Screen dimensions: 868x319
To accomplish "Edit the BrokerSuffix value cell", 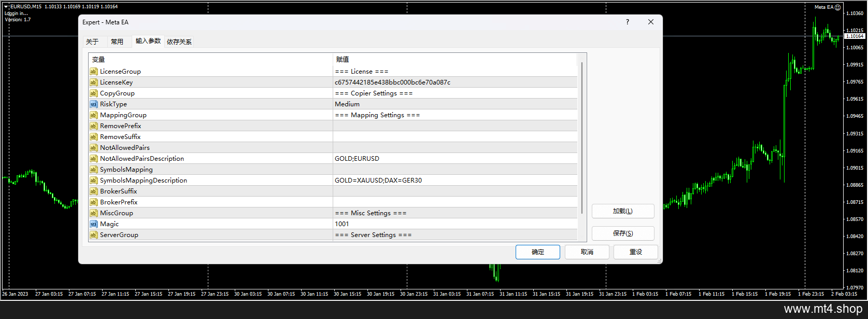I will (455, 191).
